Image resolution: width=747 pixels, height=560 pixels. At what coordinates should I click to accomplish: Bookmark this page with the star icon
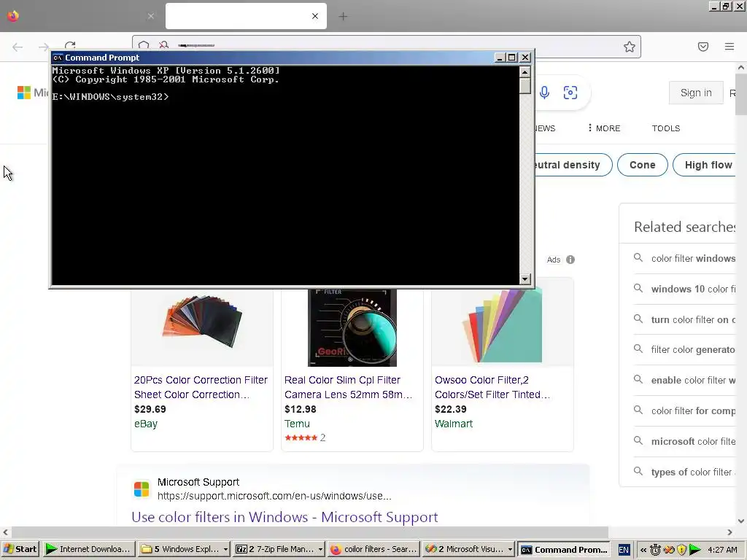[x=630, y=47]
